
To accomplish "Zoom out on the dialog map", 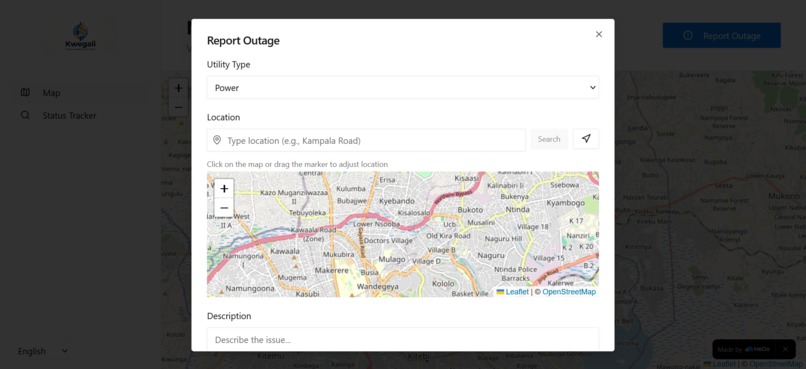I will [x=224, y=208].
